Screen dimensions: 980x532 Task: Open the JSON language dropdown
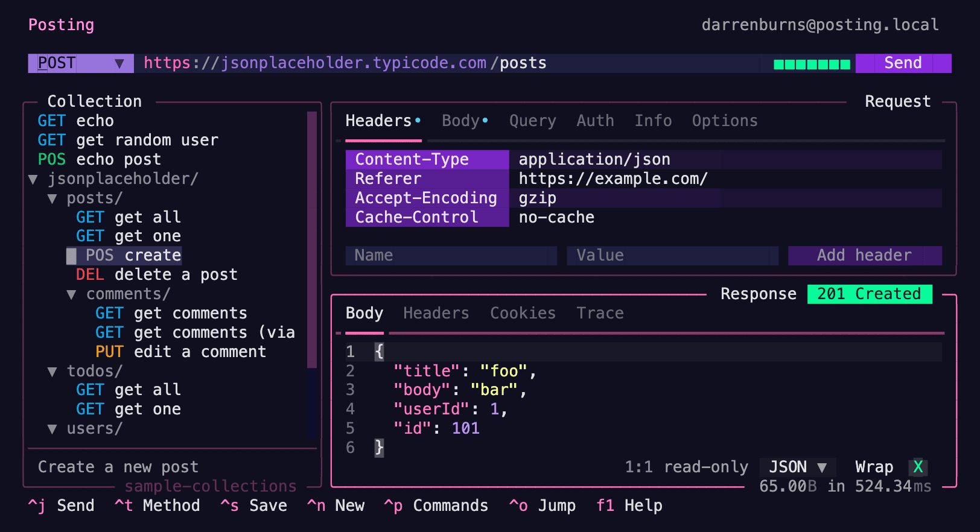[797, 467]
